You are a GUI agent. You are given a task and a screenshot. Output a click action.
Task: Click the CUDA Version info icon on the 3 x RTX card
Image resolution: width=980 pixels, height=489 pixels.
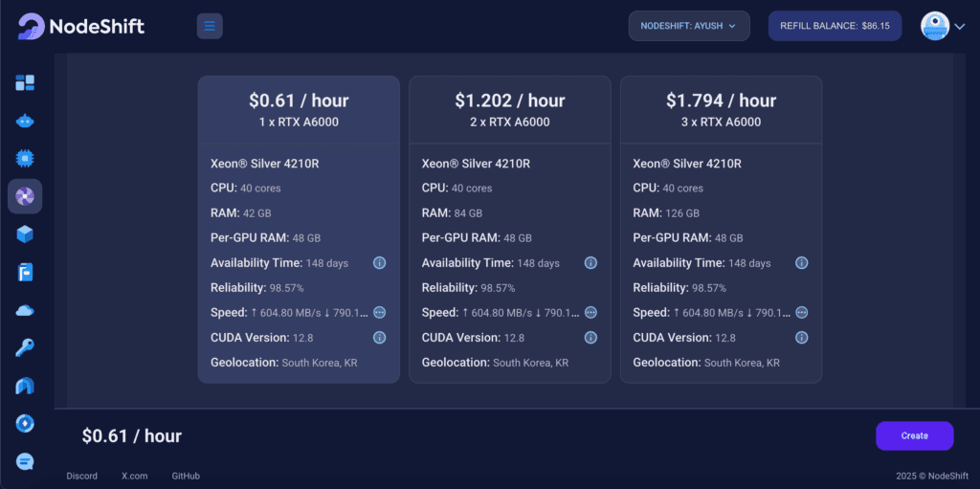pos(801,338)
